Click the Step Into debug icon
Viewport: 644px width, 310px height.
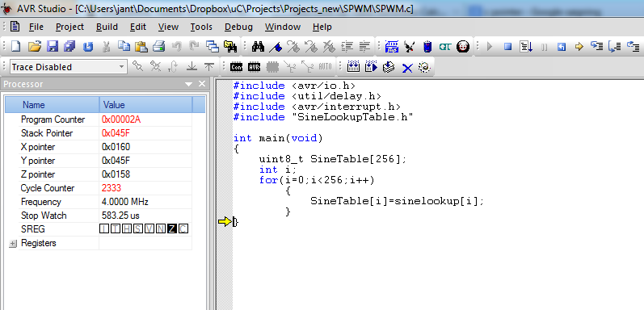pyautogui.click(x=597, y=46)
